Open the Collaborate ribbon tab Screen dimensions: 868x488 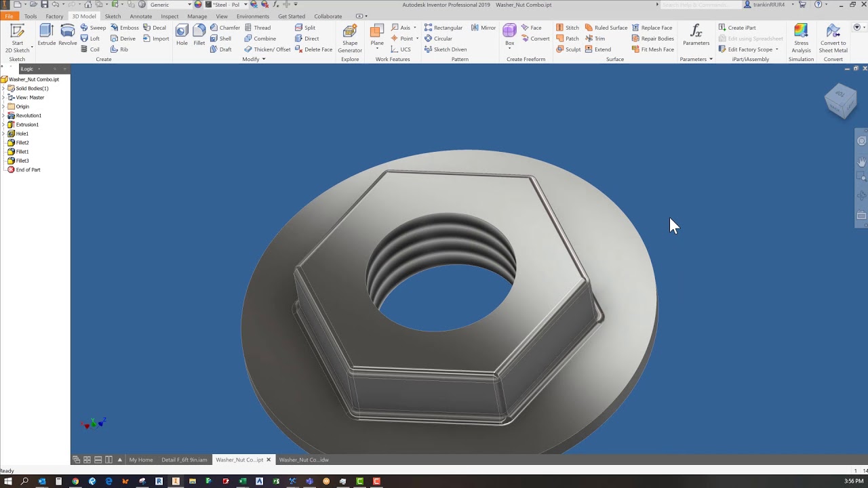[x=328, y=16]
